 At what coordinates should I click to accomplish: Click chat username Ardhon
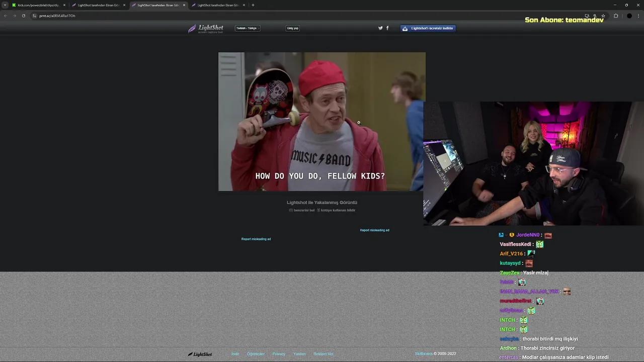[508, 348]
